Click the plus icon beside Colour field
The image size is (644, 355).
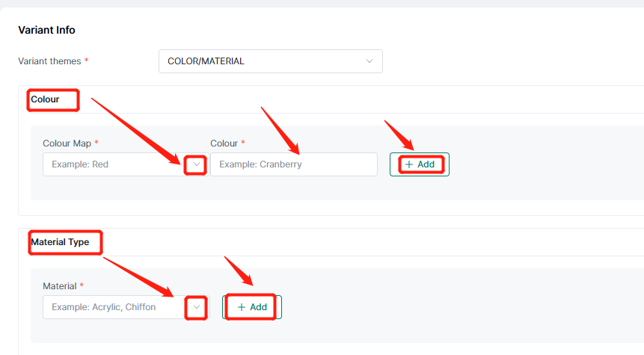(408, 164)
